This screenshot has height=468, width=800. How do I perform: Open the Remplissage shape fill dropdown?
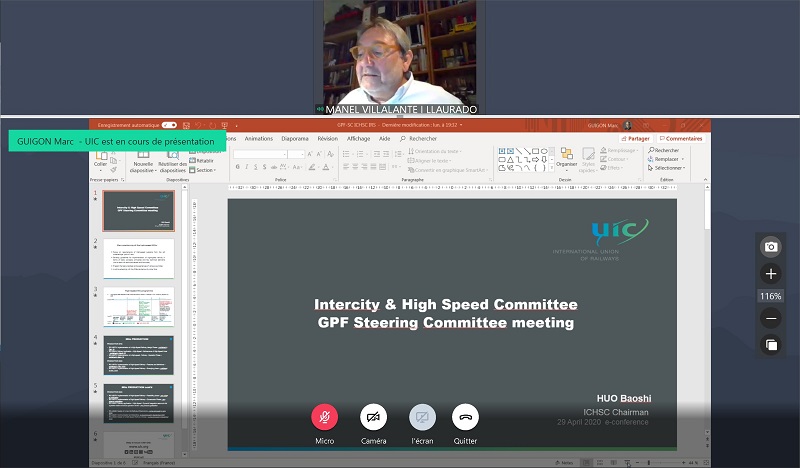coord(619,151)
